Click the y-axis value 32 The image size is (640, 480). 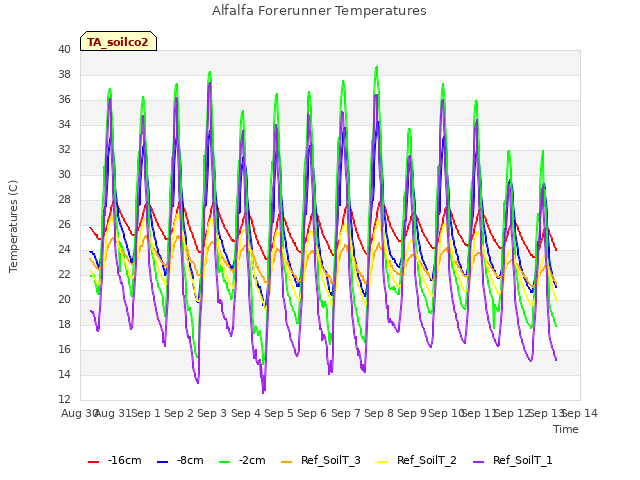coord(64,149)
